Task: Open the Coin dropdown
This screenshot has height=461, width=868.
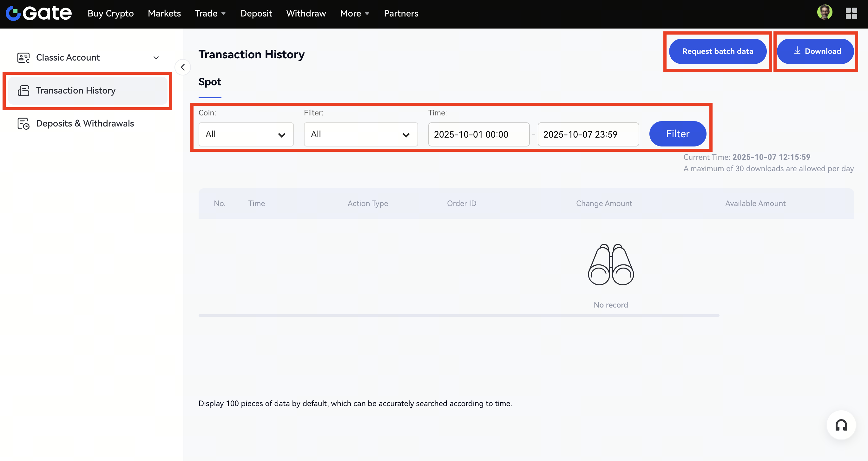Action: point(246,134)
